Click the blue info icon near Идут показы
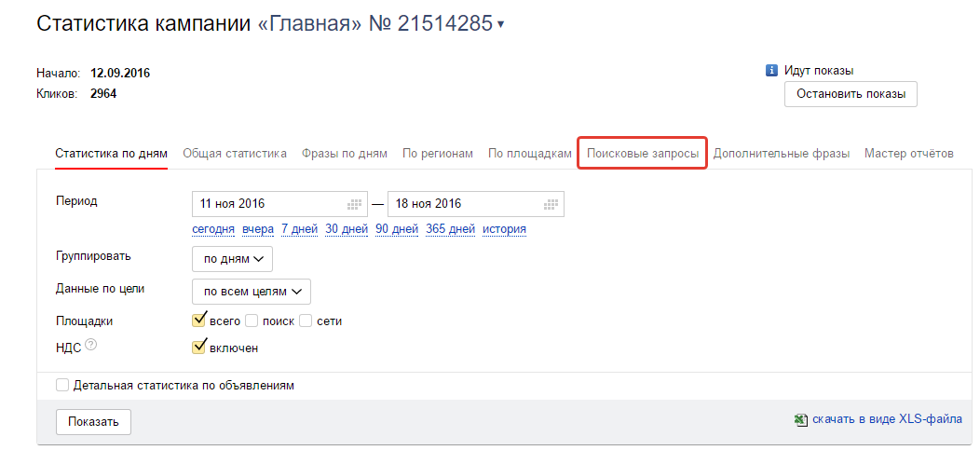 coord(771,71)
